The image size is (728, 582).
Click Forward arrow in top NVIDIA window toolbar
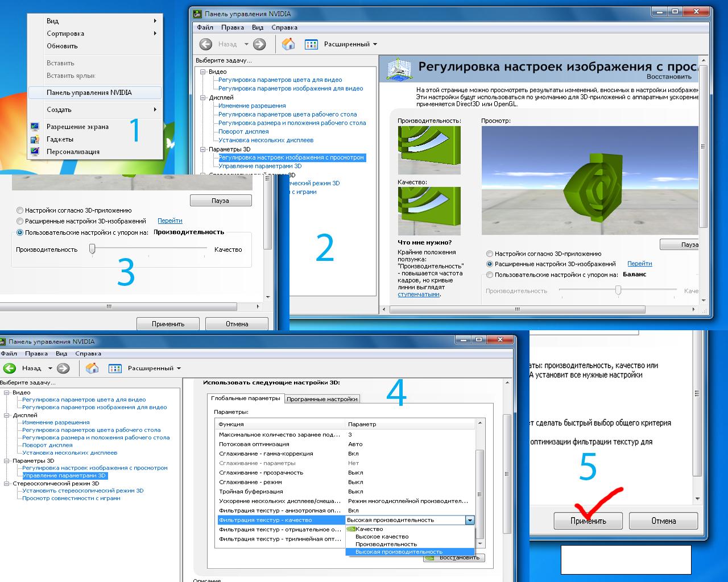[259, 44]
